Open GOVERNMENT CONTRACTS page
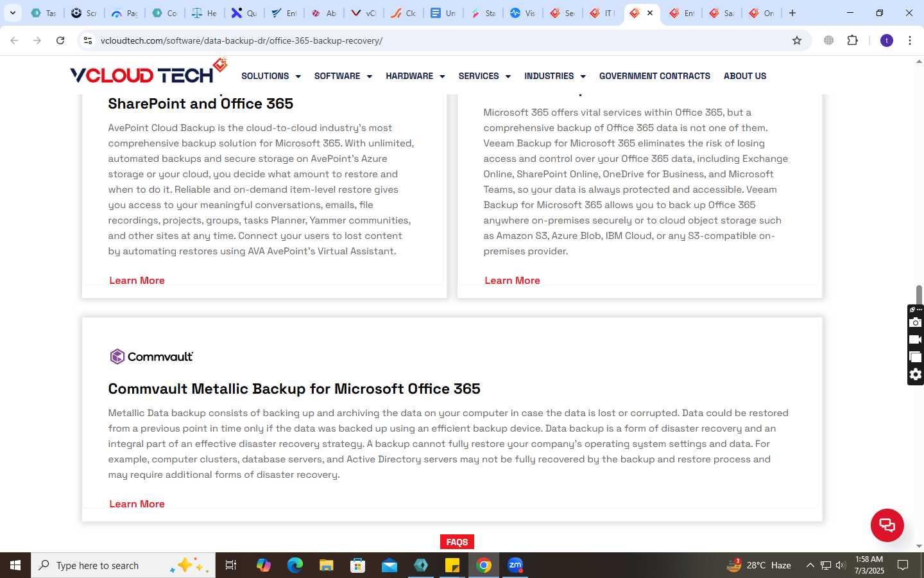Viewport: 924px width, 578px height. [x=654, y=76]
